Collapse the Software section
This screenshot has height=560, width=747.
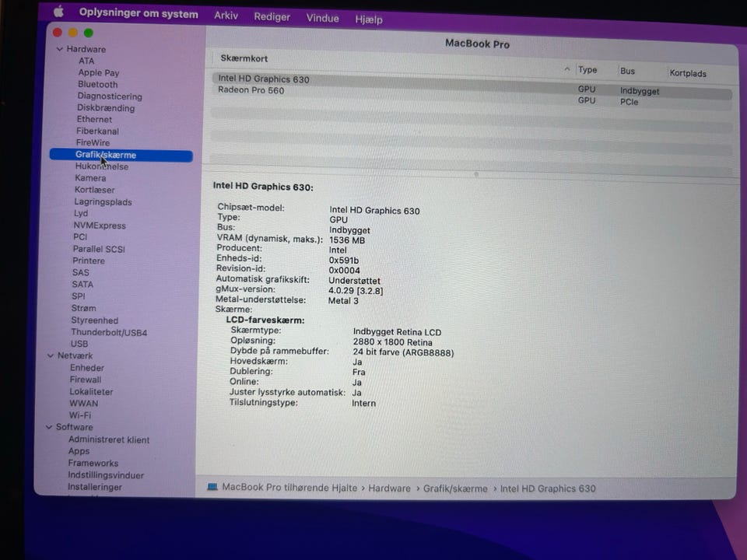(48, 427)
